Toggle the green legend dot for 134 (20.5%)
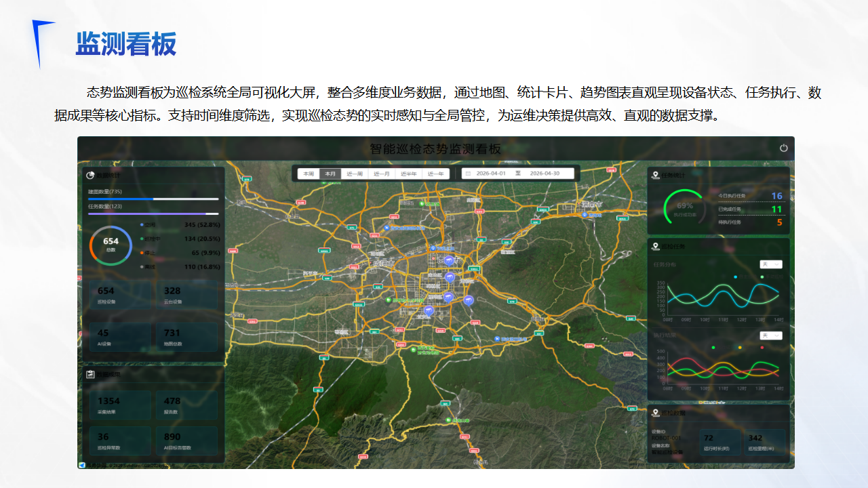Image resolution: width=868 pixels, height=488 pixels. click(142, 239)
